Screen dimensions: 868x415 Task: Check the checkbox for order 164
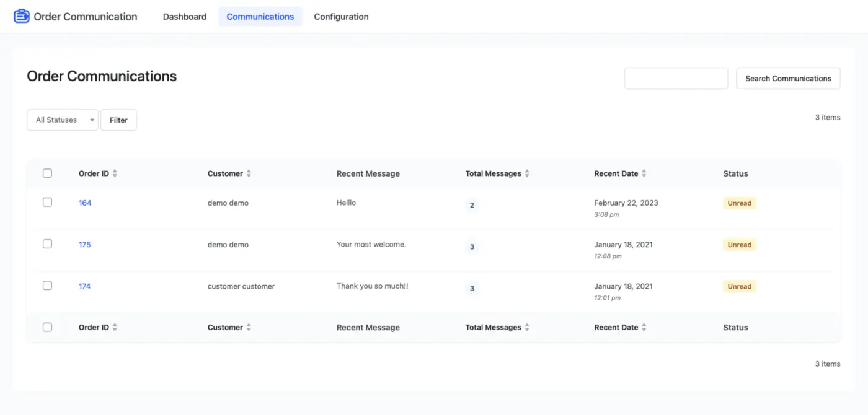click(x=47, y=203)
